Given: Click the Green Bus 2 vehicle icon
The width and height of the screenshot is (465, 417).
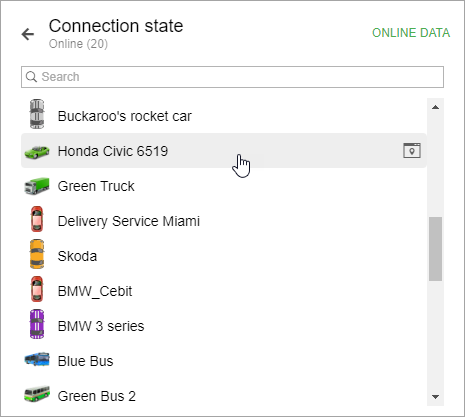Looking at the screenshot, I should coord(37,394).
